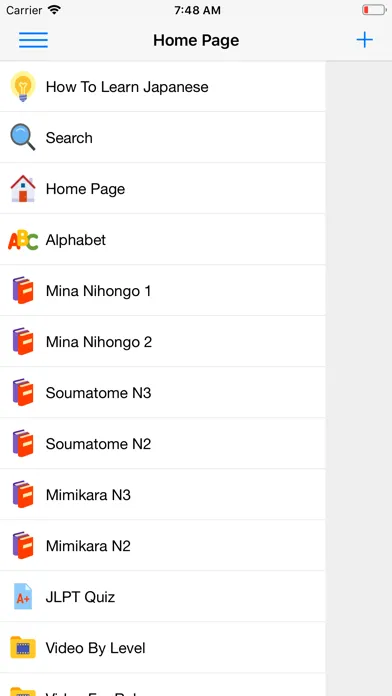This screenshot has height=696, width=392.
Task: Tap the hamburger menu icon
Action: point(33,40)
